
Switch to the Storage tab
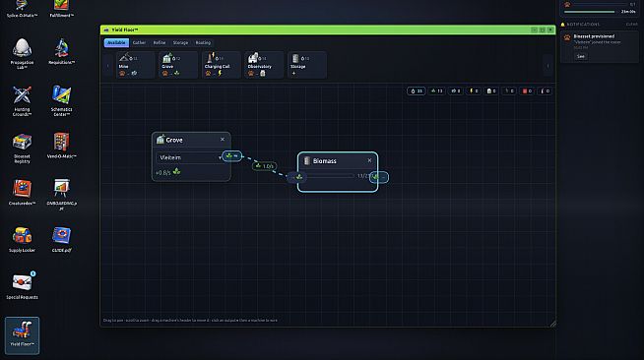click(180, 42)
